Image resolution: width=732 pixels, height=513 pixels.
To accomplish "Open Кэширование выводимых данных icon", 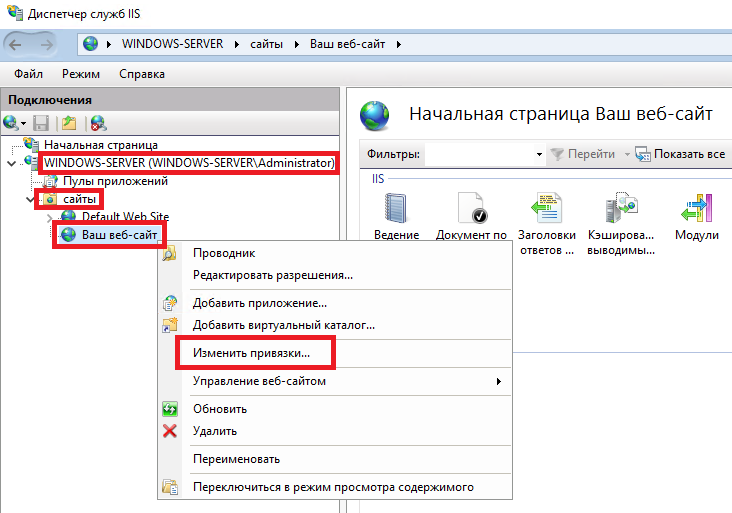I will point(621,207).
